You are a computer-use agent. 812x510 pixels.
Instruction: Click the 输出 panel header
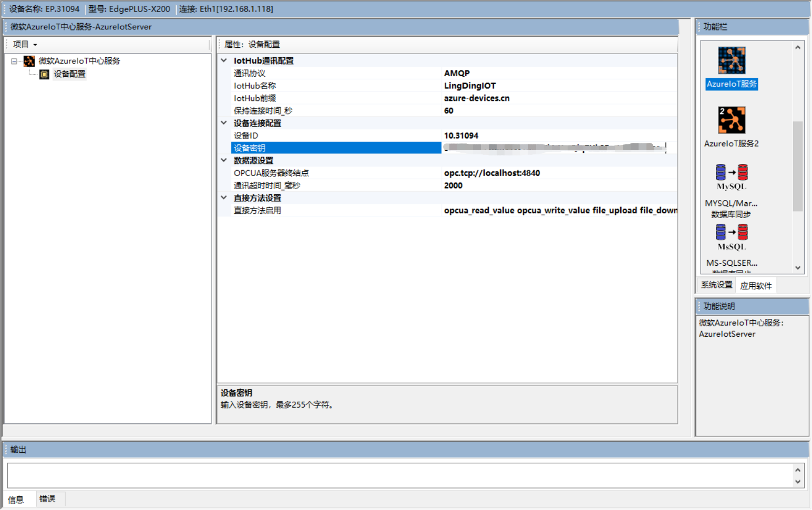406,450
